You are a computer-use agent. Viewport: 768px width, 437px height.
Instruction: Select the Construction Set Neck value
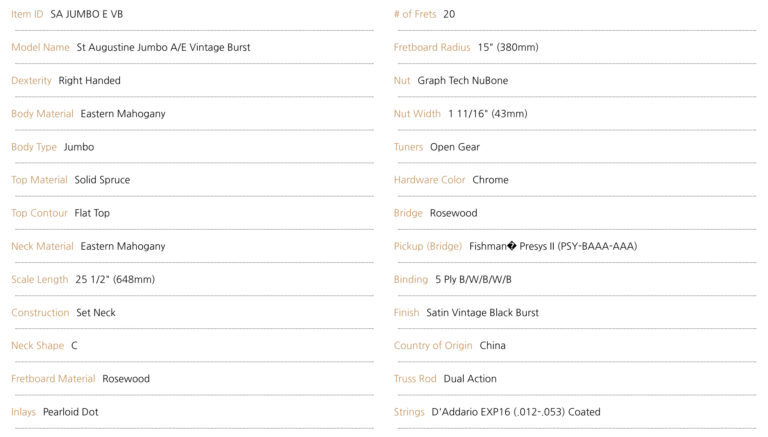(96, 313)
